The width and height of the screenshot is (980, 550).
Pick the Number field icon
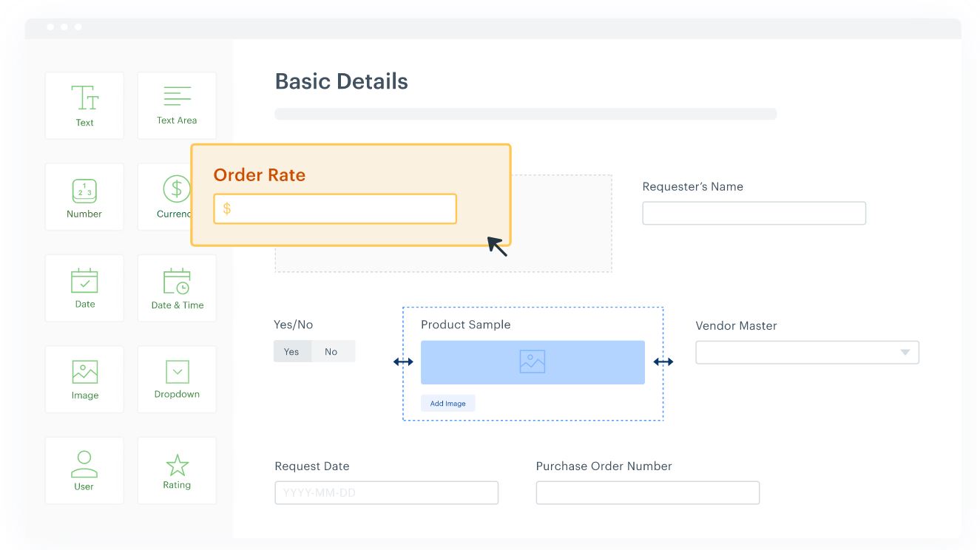point(84,197)
